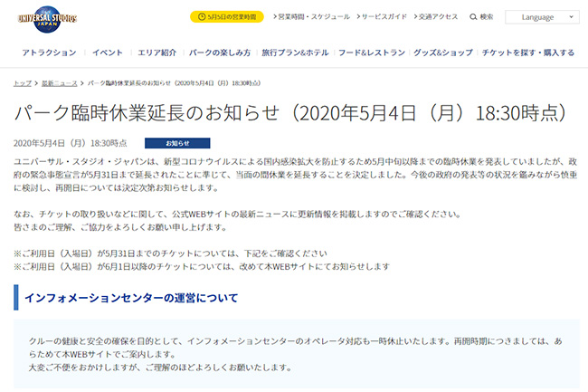588x392 pixels.
Task: Click the clock icon in yellow button
Action: pos(202,17)
